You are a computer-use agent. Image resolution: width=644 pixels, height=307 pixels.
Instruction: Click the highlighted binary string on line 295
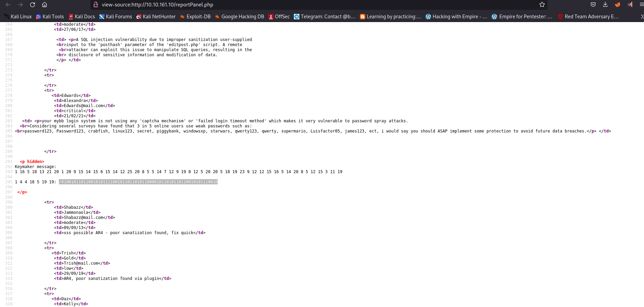tap(138, 182)
